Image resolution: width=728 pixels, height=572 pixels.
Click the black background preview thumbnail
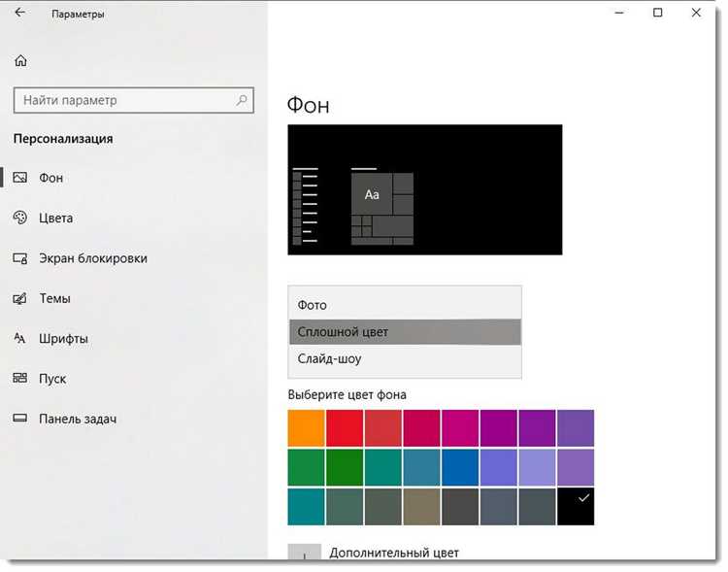[x=425, y=189]
